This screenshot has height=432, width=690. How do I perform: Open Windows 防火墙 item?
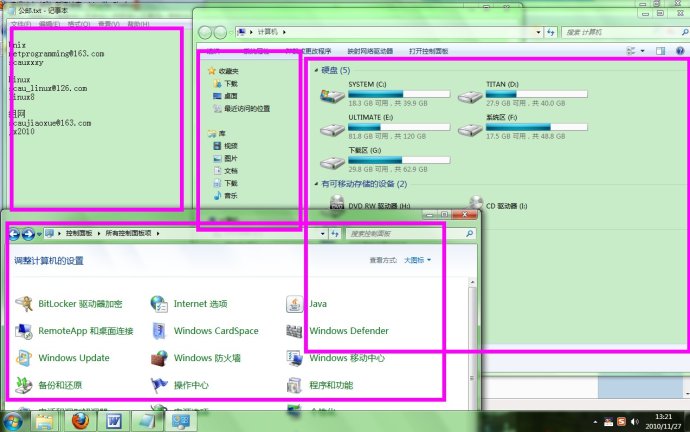[196, 358]
